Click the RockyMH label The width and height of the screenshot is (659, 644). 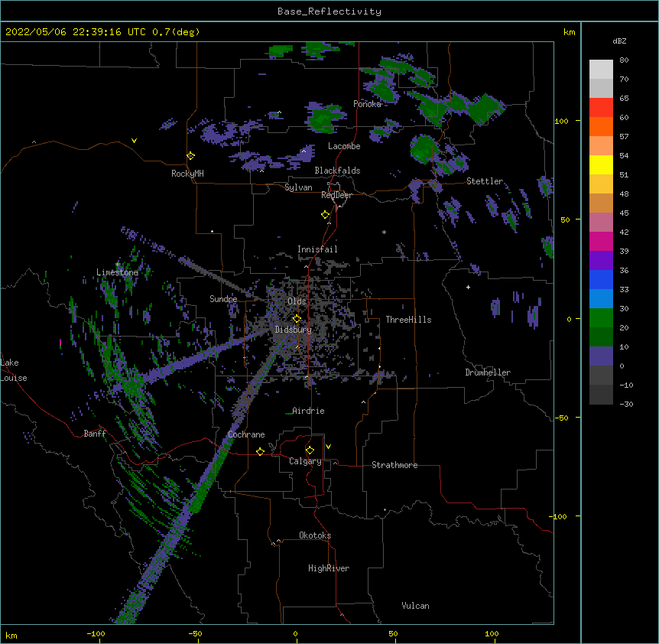187,174
